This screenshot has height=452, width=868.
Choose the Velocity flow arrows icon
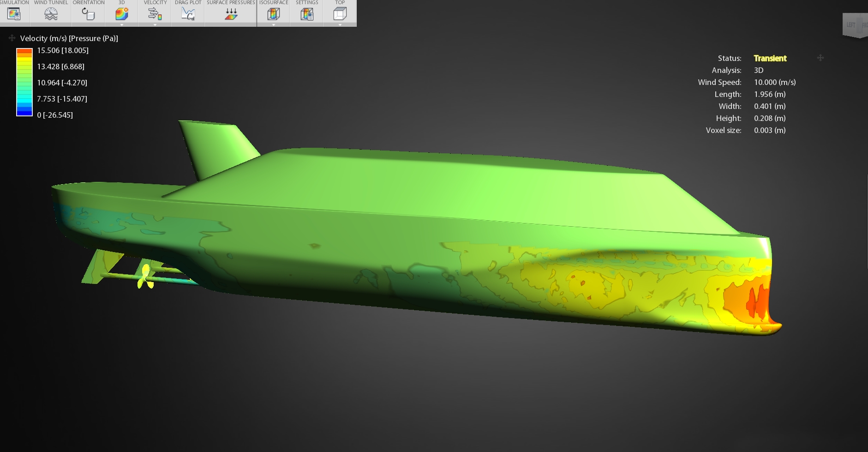(x=155, y=14)
